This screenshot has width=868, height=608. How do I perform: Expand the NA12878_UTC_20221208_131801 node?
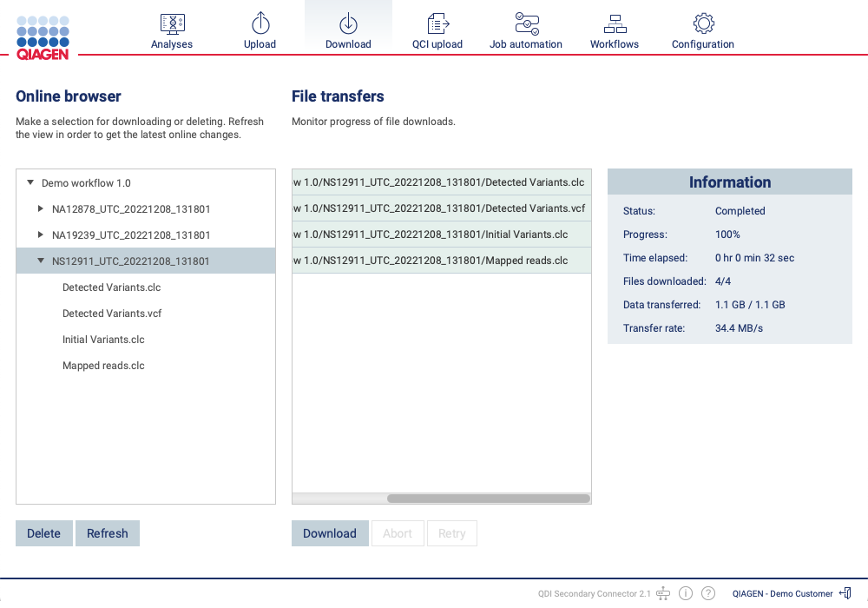click(40, 208)
